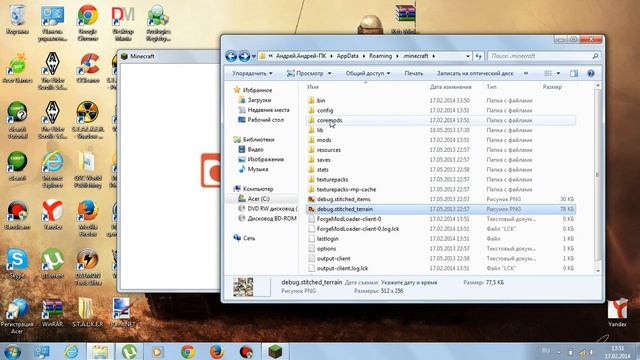Viewport: 640px width, 360px height.
Task: Click the Windows Start button
Action: (12, 351)
